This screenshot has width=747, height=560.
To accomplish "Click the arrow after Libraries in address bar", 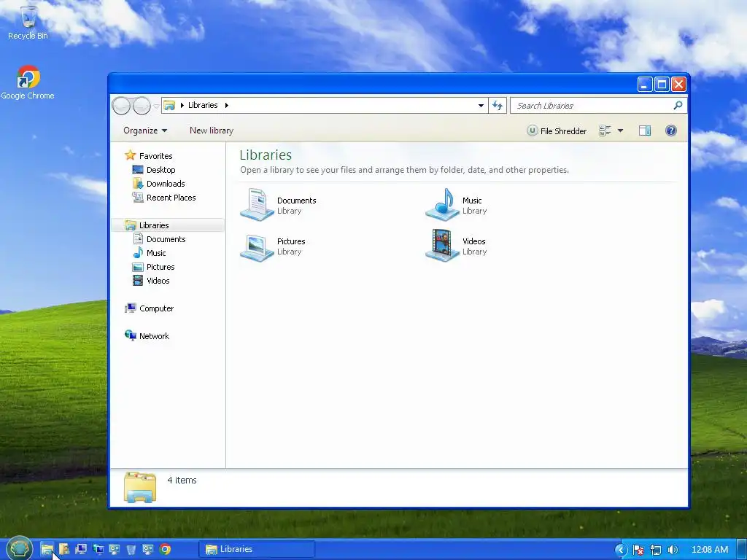I will [227, 105].
